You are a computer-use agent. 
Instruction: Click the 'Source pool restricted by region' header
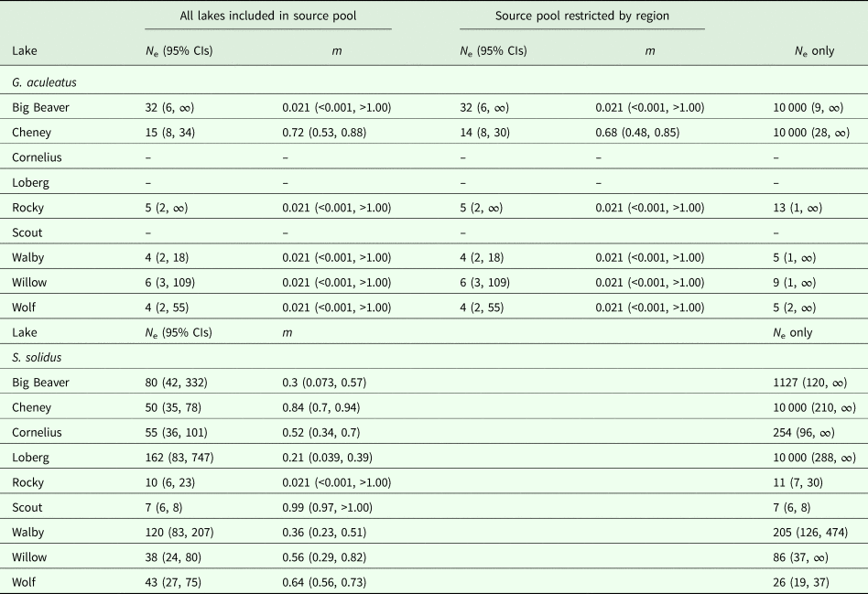tap(581, 16)
